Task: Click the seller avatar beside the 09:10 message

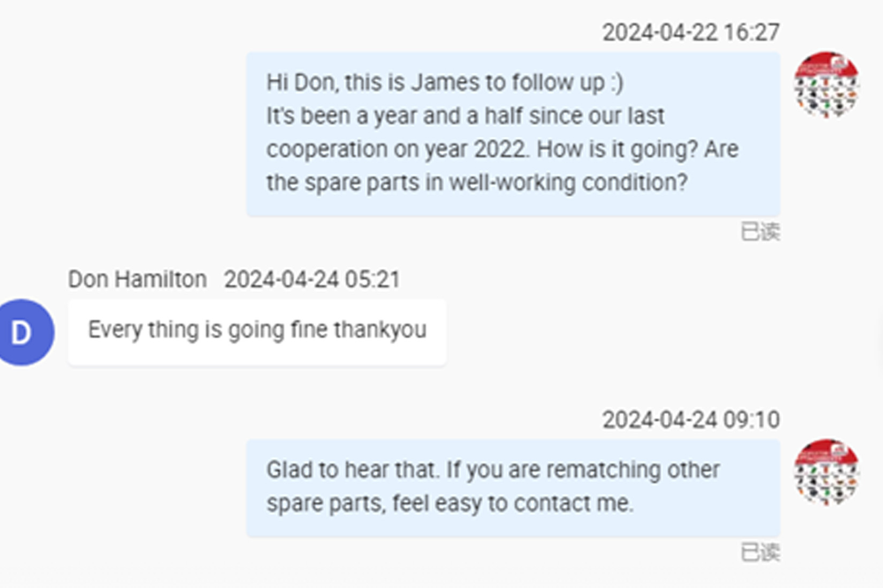Action: pyautogui.click(x=826, y=472)
